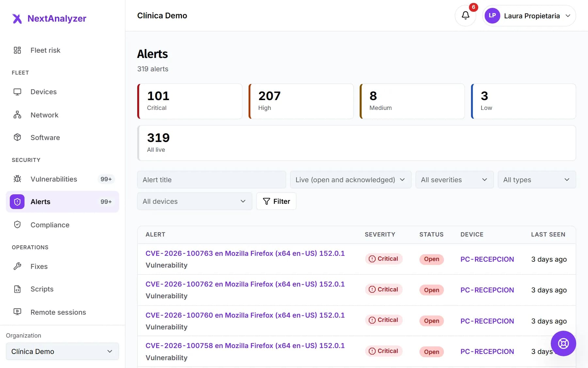Open the All severities dropdown
This screenshot has height=368, width=588.
click(454, 180)
